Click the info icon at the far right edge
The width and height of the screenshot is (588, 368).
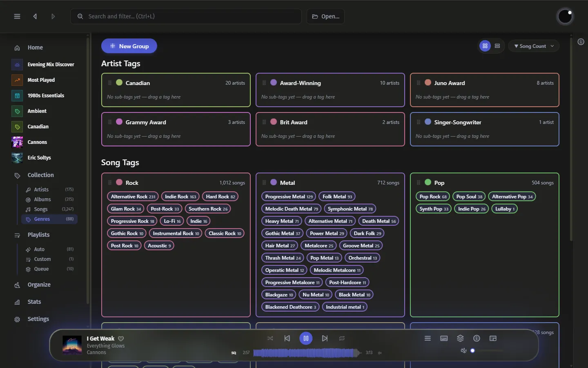tap(581, 42)
